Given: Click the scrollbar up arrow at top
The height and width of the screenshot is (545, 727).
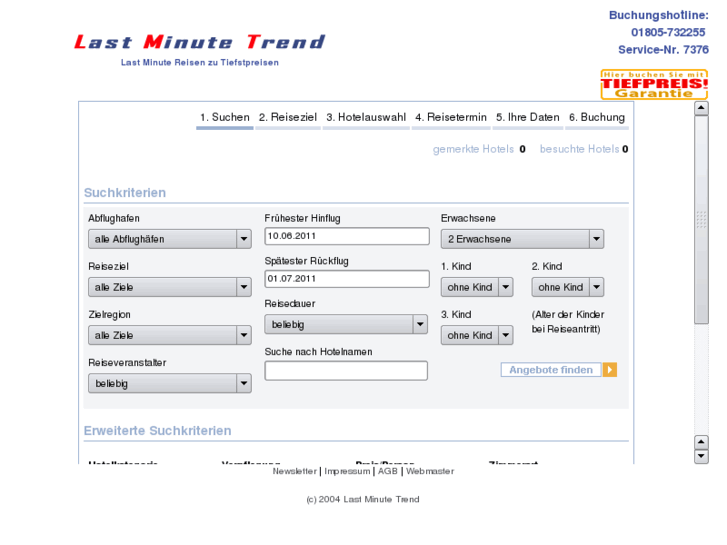Looking at the screenshot, I should 701,108.
